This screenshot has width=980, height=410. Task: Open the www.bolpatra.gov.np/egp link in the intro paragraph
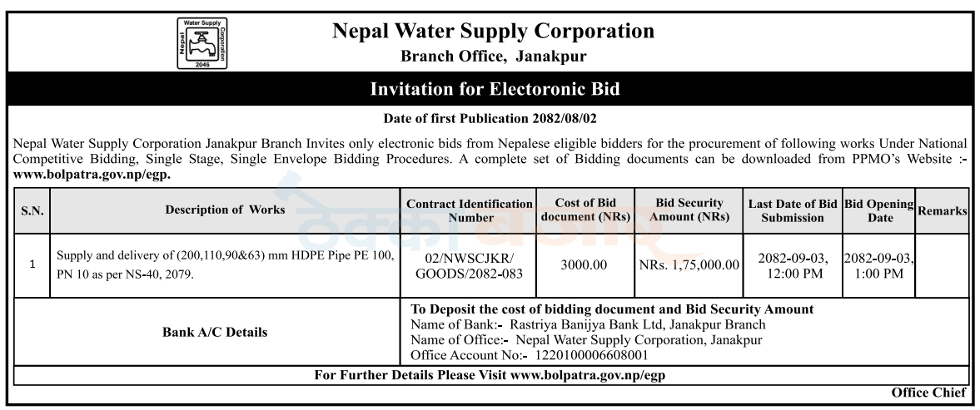point(92,175)
